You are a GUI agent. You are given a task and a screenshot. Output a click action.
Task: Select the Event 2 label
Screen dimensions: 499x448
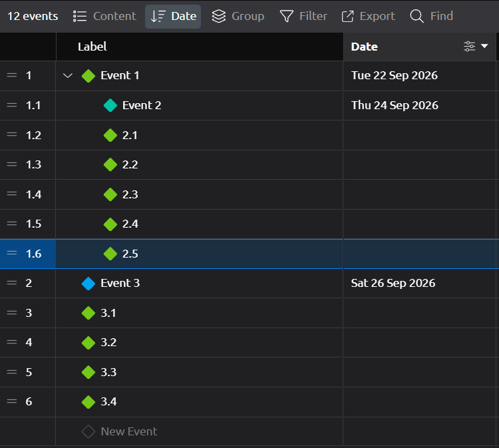[x=142, y=105]
